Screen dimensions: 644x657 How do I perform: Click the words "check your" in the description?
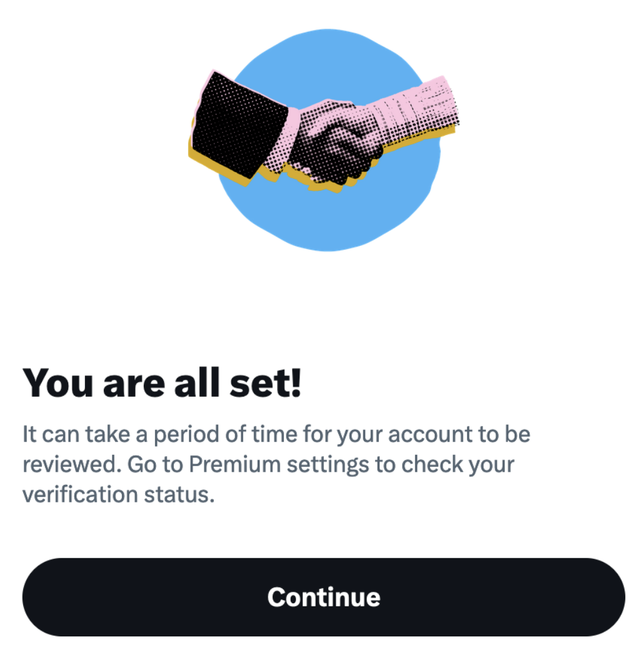458,465
